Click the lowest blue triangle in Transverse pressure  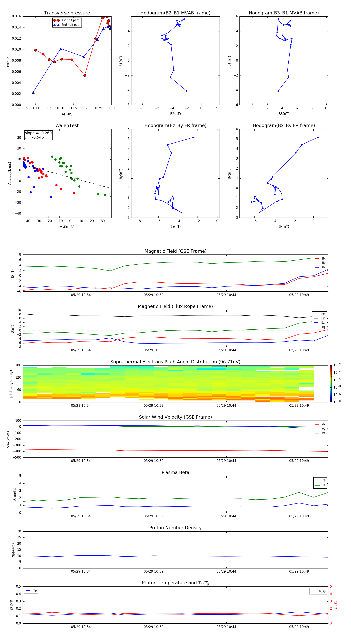click(x=33, y=93)
